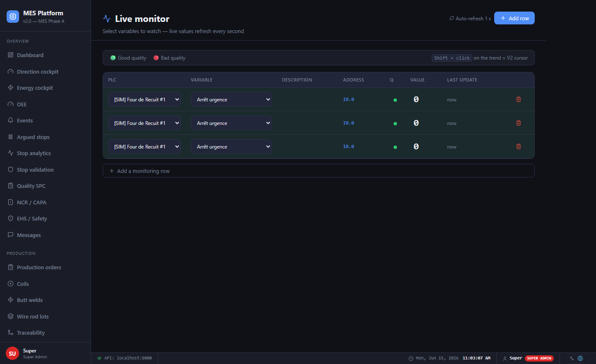This screenshot has height=364, width=596.
Task: Click the Good quality legend dot
Action: (x=113, y=58)
